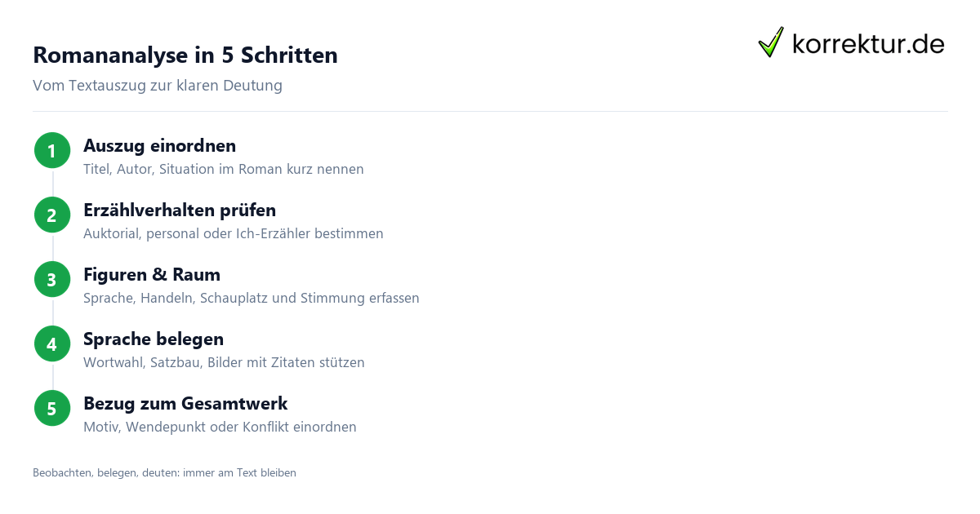The image size is (980, 514).
Task: Click the green step 3 circle
Action: coord(52,279)
